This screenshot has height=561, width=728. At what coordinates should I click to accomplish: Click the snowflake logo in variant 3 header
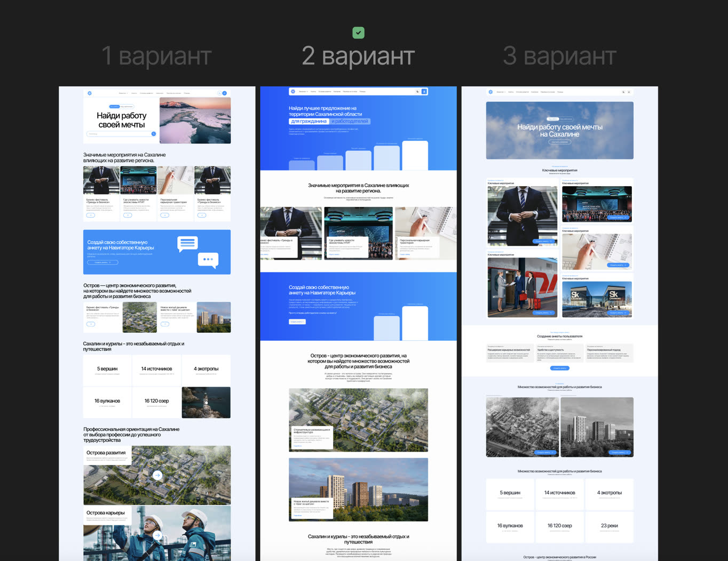coord(490,92)
